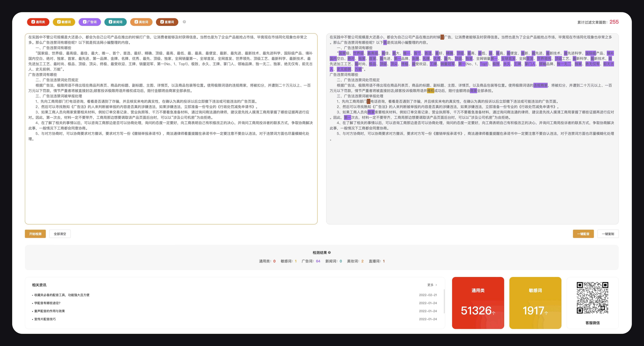The width and height of the screenshot is (644, 346).
Task: Toggle the 新闻词 teal category pill
Action: click(115, 22)
